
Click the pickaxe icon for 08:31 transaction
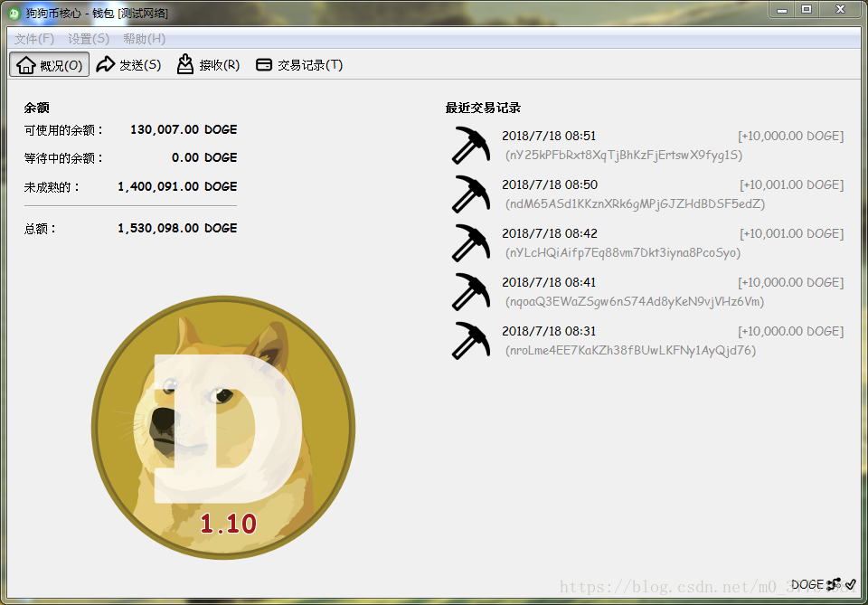(x=470, y=340)
